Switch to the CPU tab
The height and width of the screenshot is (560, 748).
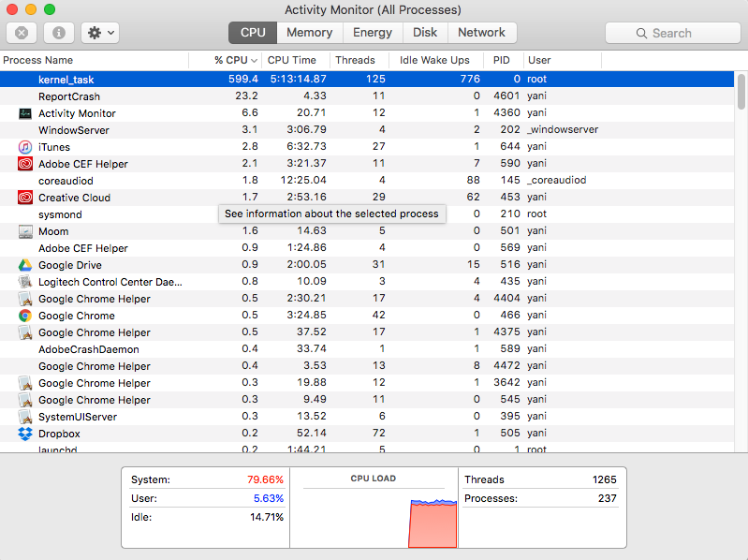click(253, 33)
